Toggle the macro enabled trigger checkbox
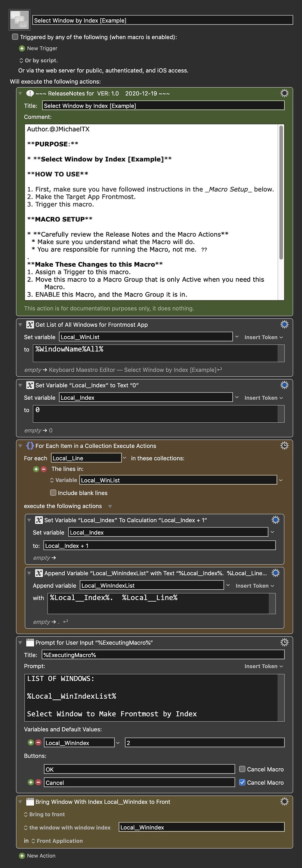 click(15, 37)
